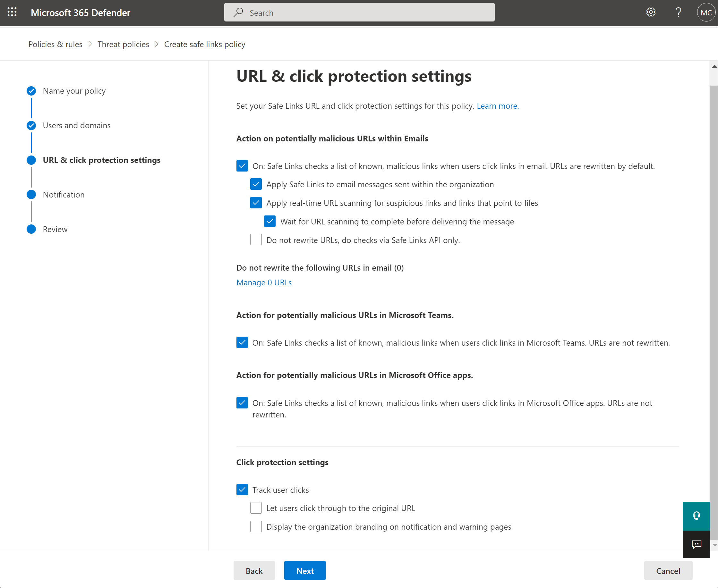Click the Name your policy step checkmark
Viewport: 718px width, 588px height.
[31, 91]
